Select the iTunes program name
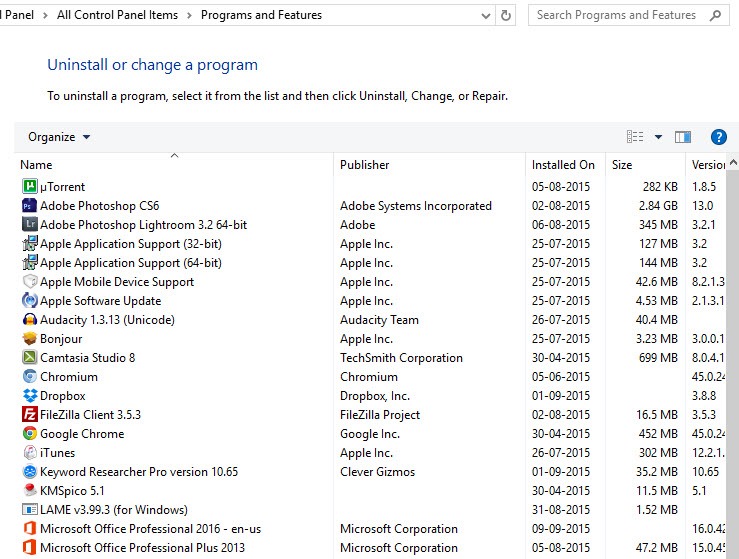739x559 pixels. click(57, 452)
